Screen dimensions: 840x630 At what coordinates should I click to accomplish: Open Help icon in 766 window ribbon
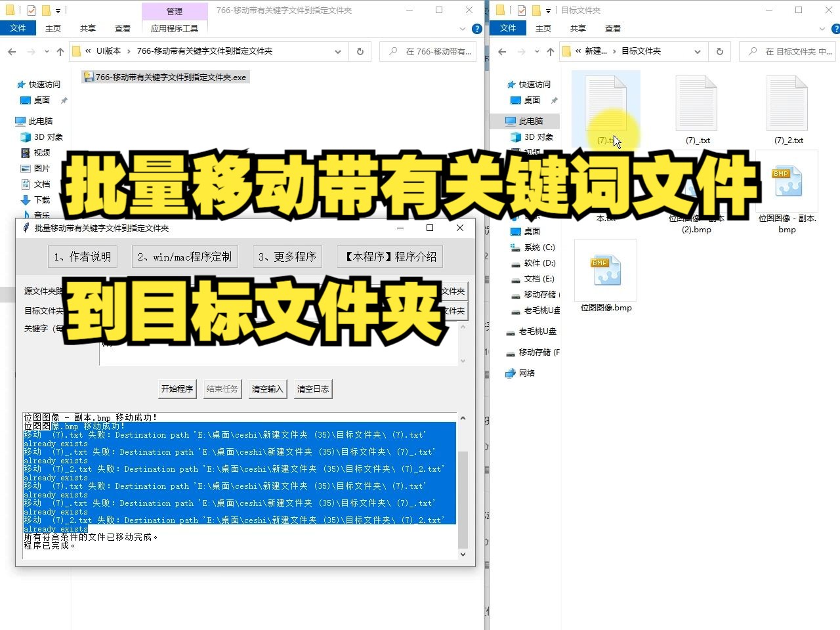coord(477,29)
